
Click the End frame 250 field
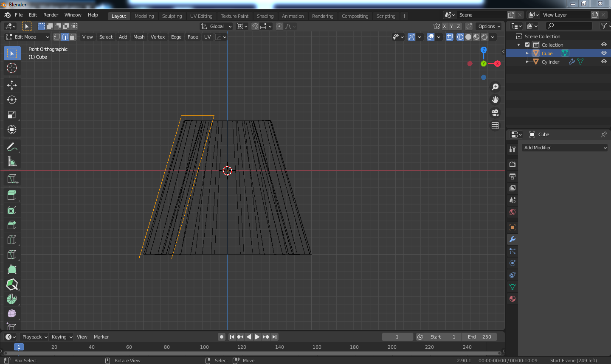click(x=479, y=337)
